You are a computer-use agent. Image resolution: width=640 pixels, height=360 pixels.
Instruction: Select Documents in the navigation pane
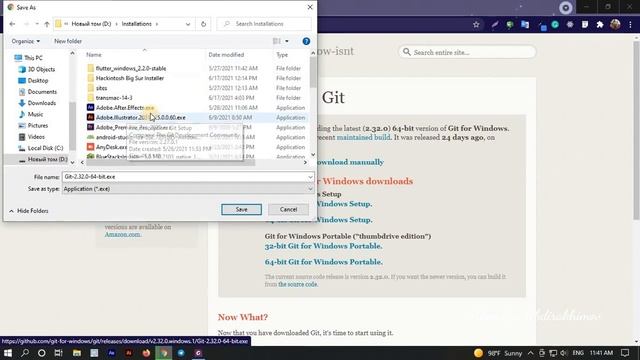pos(42,92)
